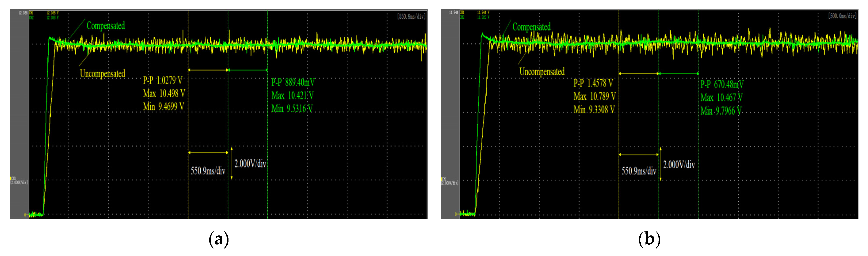
Task: Select the Uncompensated label in plot (a)
Action: (103, 74)
